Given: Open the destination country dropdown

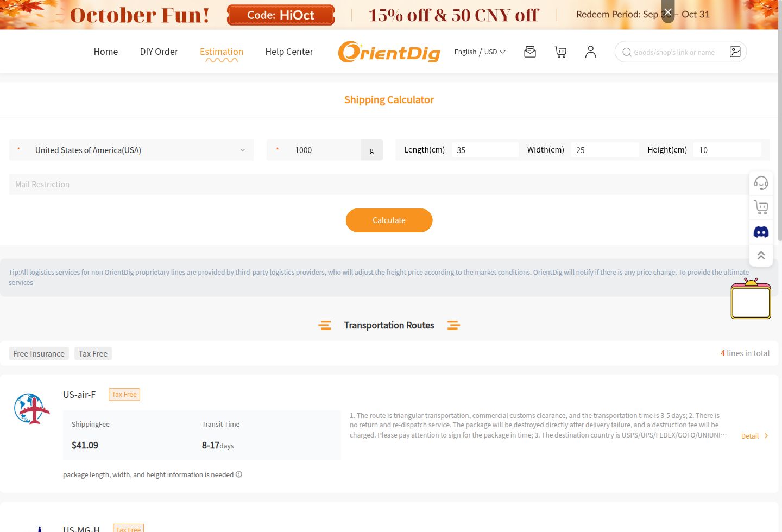Looking at the screenshot, I should click(x=131, y=150).
